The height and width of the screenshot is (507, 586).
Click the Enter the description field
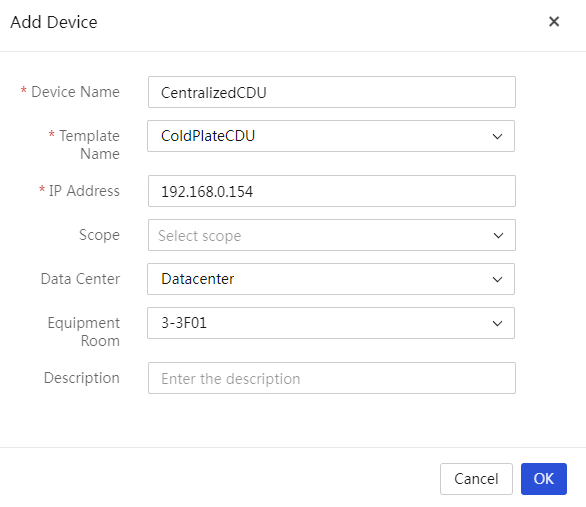[x=332, y=378]
